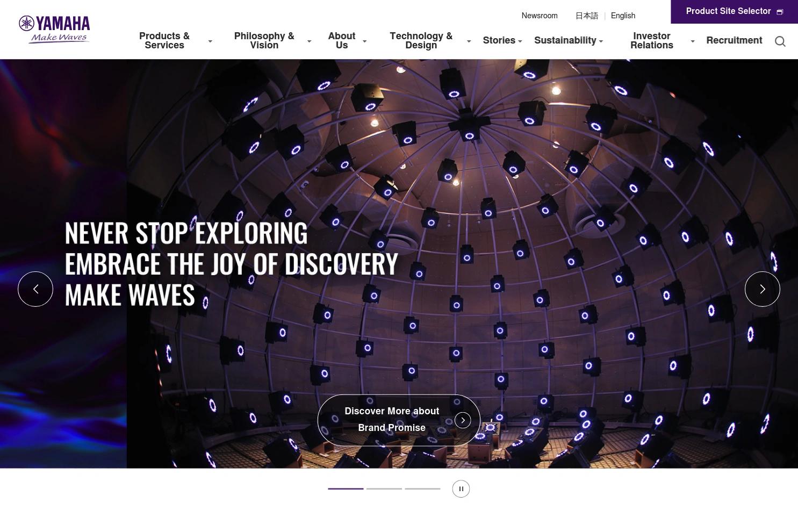The width and height of the screenshot is (798, 532).
Task: Go to the Recruitment page
Action: 734,40
